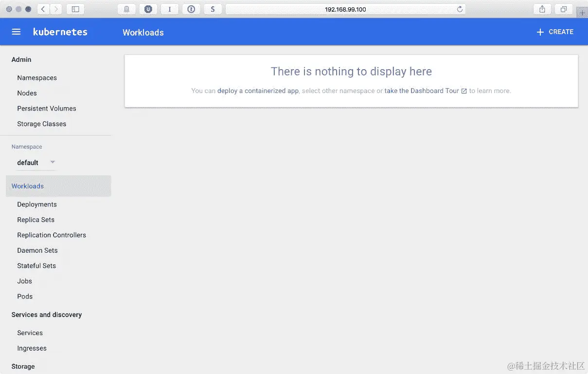This screenshot has width=588, height=374.
Task: Open take the Dashboard Tour link
Action: pyautogui.click(x=422, y=91)
